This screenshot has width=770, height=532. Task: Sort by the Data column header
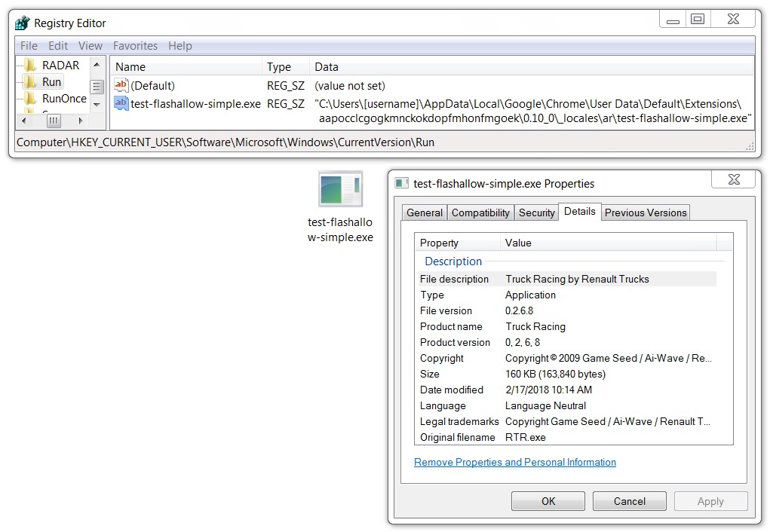(x=532, y=67)
